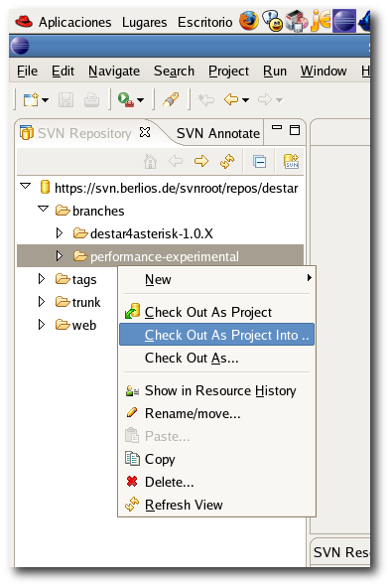Open the Run menu
The image size is (391, 588).
275,71
